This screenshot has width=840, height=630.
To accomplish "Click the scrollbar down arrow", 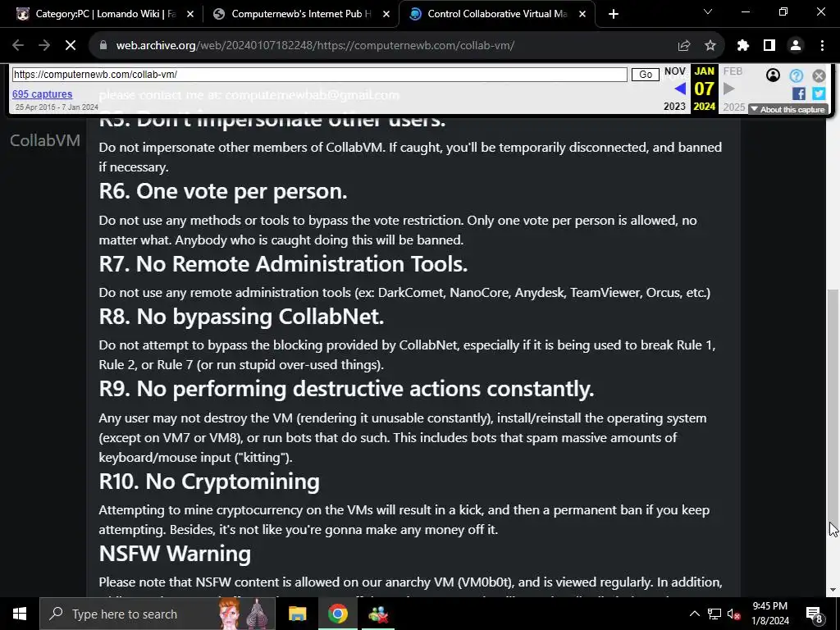I will (833, 591).
